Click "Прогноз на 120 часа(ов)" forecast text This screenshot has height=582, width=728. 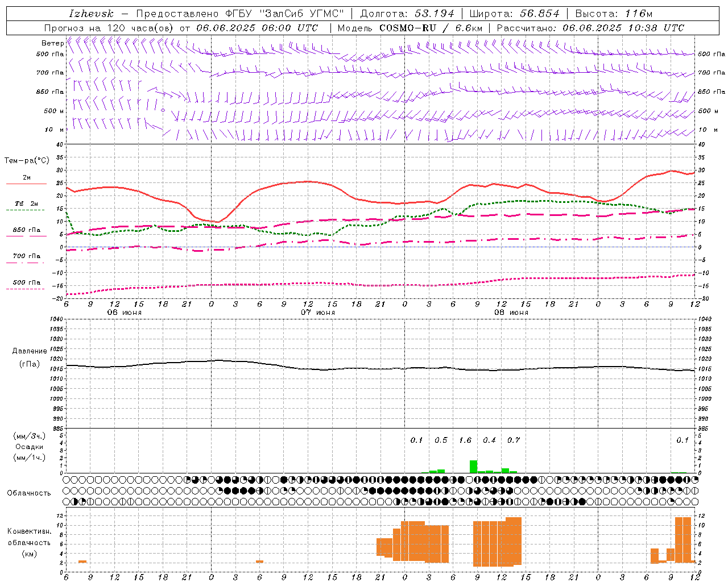coord(110,28)
